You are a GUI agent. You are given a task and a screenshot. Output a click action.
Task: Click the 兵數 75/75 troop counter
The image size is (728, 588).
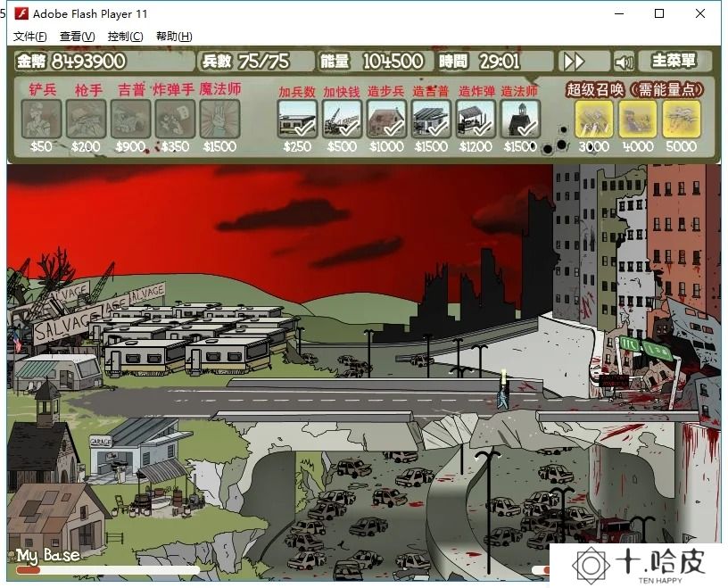(x=256, y=62)
